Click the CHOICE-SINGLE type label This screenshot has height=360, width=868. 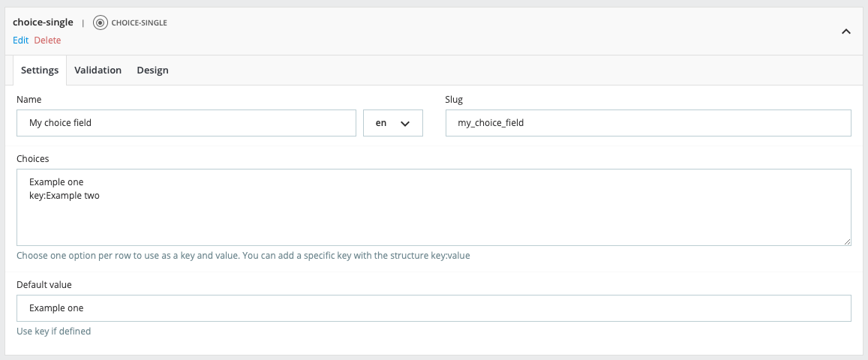tap(139, 22)
